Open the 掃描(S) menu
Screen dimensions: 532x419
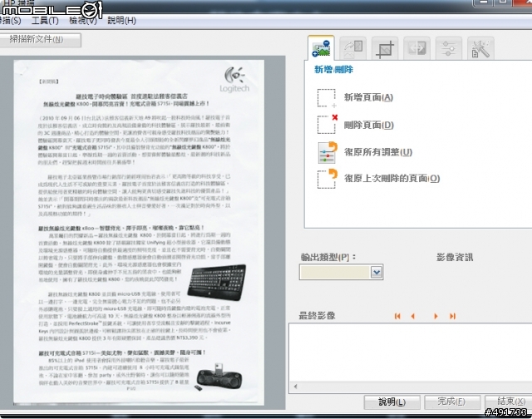tap(10, 21)
